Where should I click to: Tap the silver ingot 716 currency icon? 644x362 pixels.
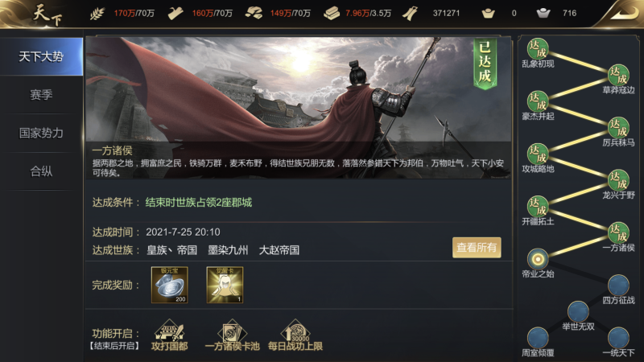[x=543, y=13]
